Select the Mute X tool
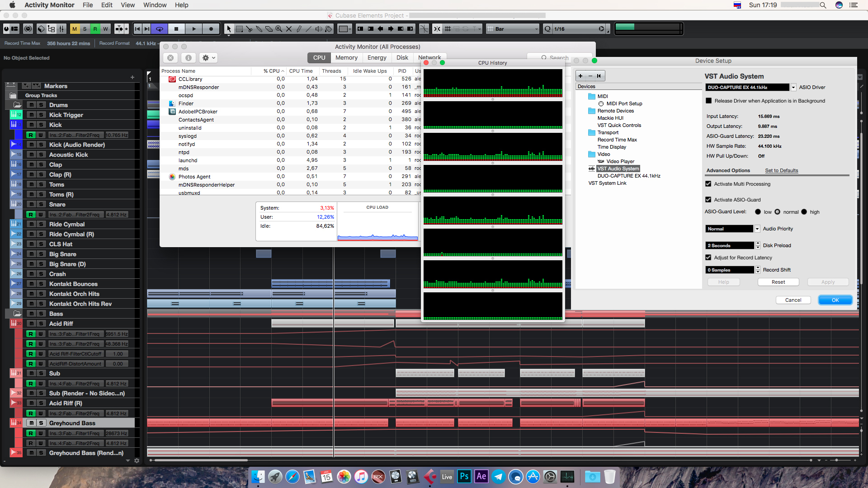Image resolution: width=868 pixels, height=488 pixels. (x=289, y=29)
